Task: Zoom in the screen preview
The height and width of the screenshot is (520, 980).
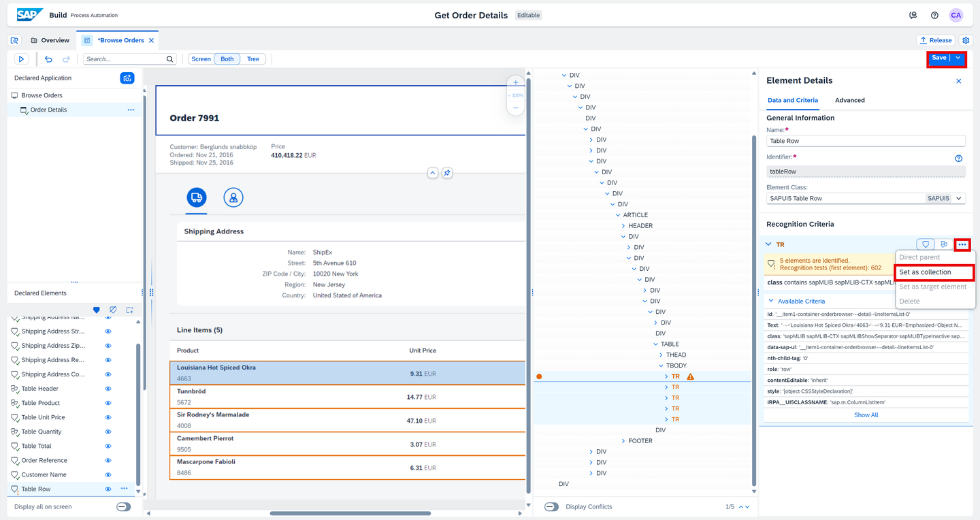Action: (515, 83)
